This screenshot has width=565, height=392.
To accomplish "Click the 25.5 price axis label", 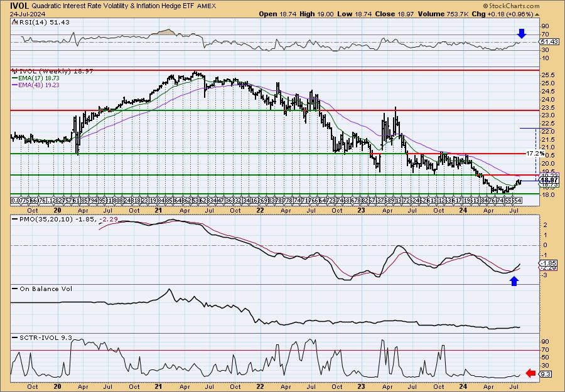I will 547,75.
